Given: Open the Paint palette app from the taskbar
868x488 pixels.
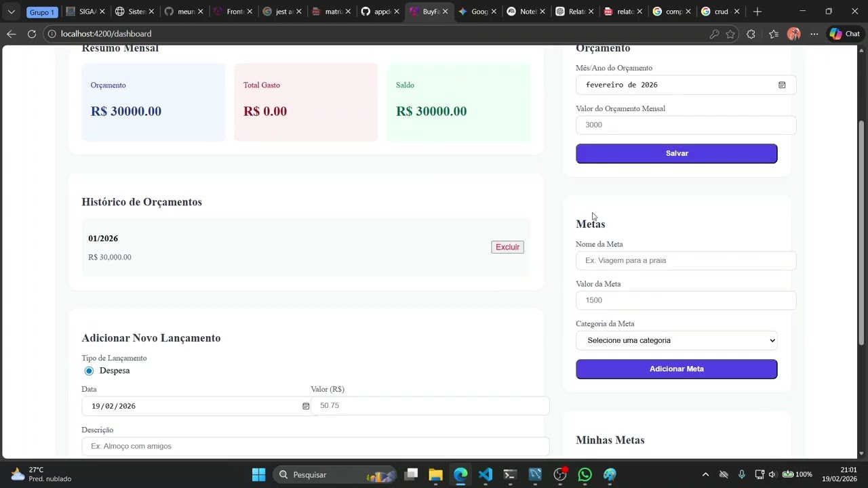Looking at the screenshot, I should (610, 474).
